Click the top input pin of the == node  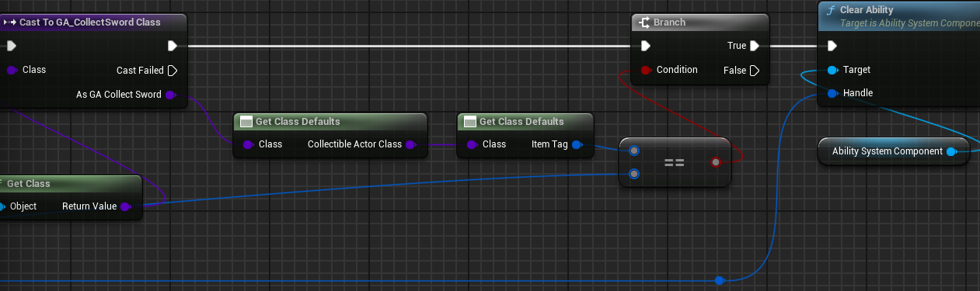point(634,151)
